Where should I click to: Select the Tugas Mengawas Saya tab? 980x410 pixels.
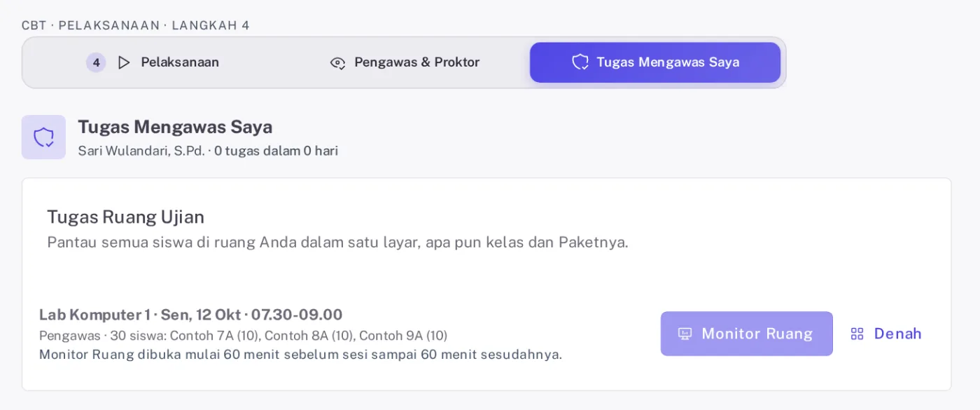655,62
